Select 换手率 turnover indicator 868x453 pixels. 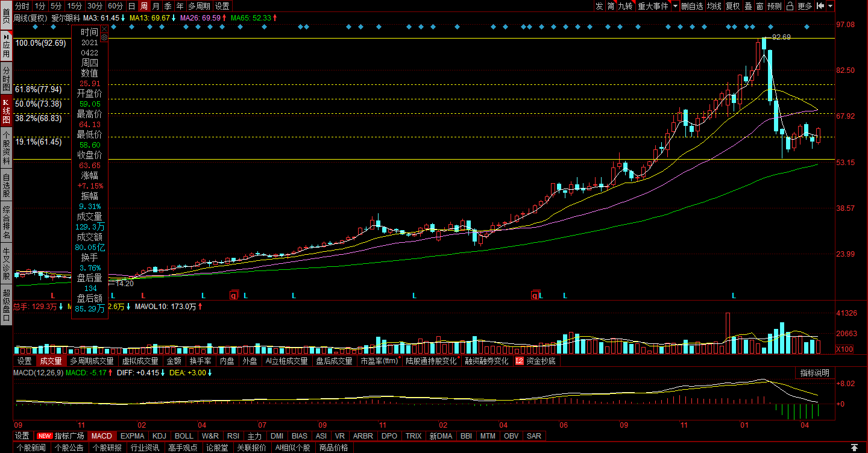[200, 361]
